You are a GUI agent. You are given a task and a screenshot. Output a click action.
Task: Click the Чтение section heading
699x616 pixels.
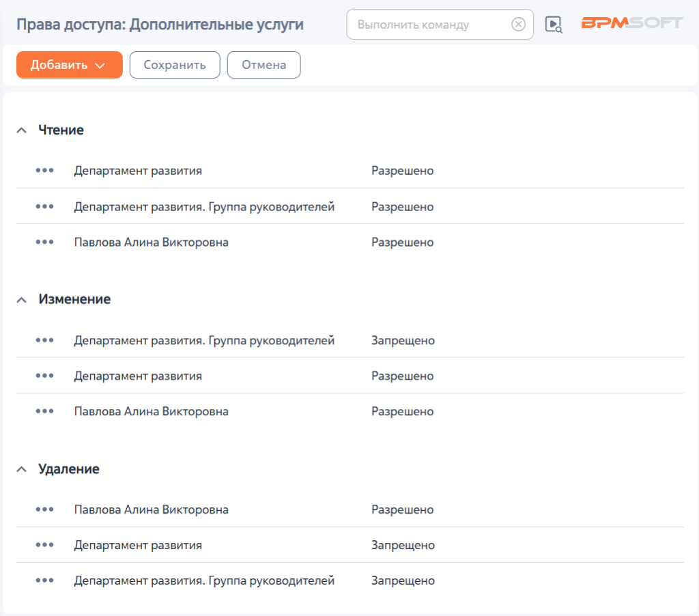coord(61,130)
